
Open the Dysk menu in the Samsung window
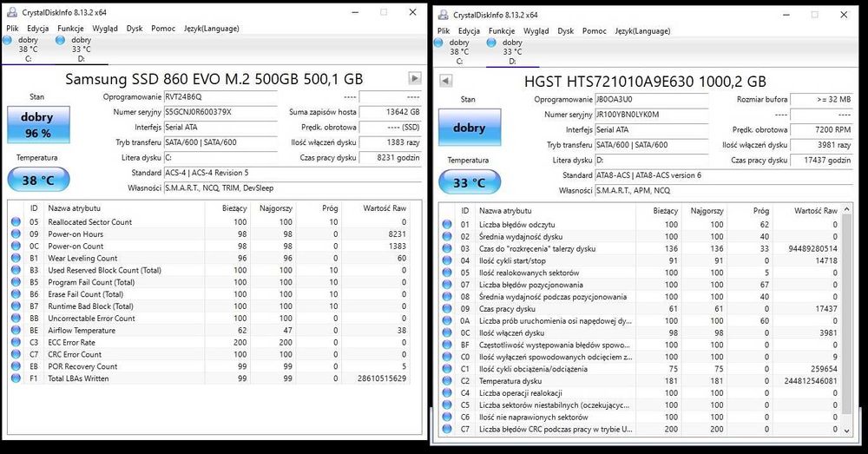135,29
